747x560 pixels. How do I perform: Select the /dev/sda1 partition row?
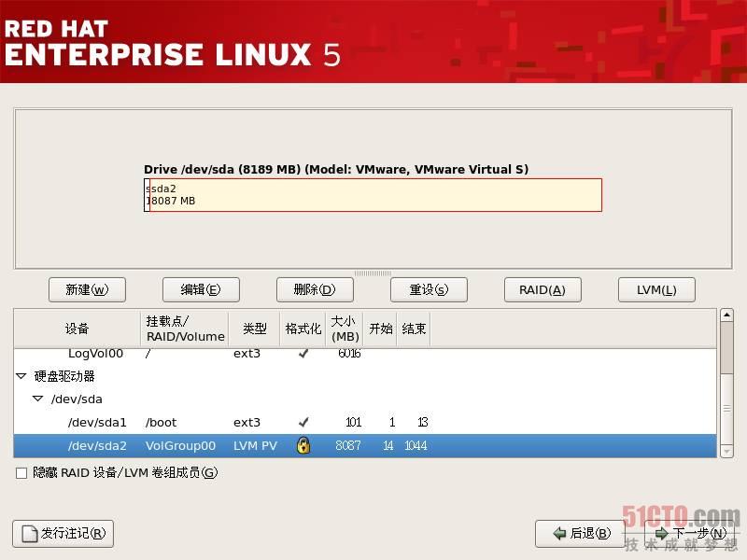click(365, 423)
